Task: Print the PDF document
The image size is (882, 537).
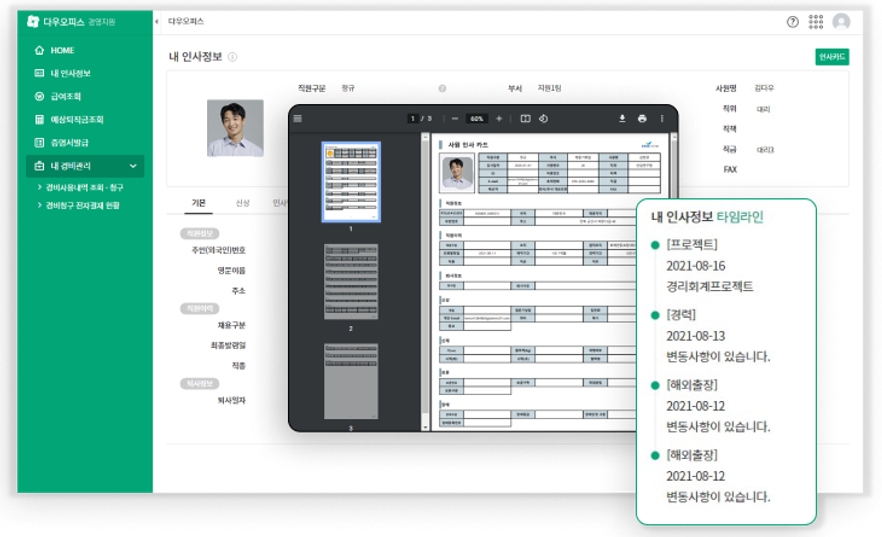Action: tap(642, 119)
